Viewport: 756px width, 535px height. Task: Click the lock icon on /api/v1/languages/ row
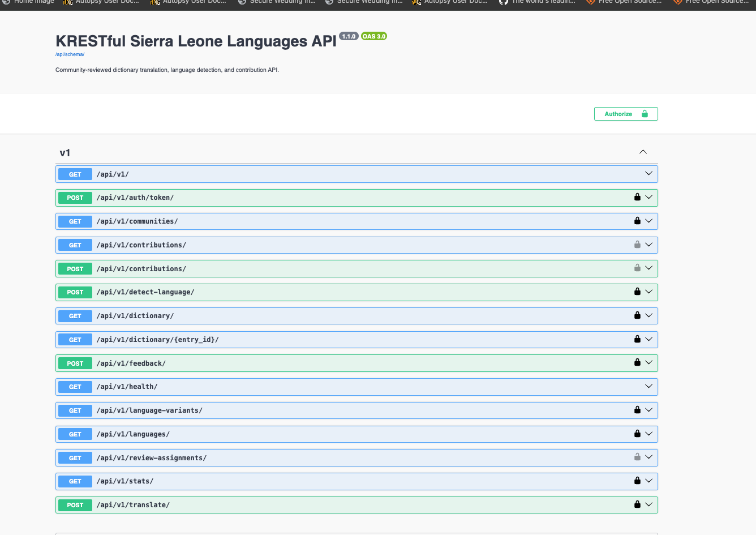637,434
